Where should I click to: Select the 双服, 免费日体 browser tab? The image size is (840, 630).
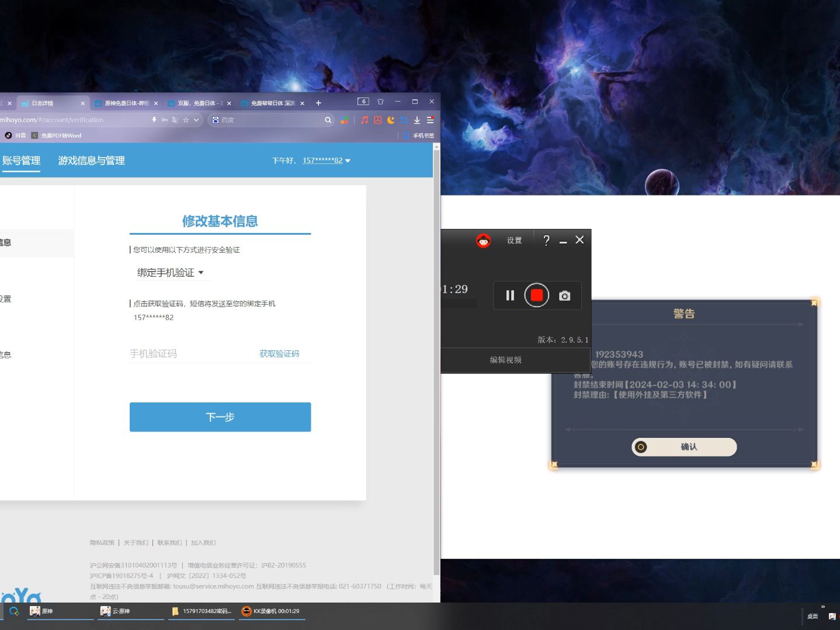(199, 103)
